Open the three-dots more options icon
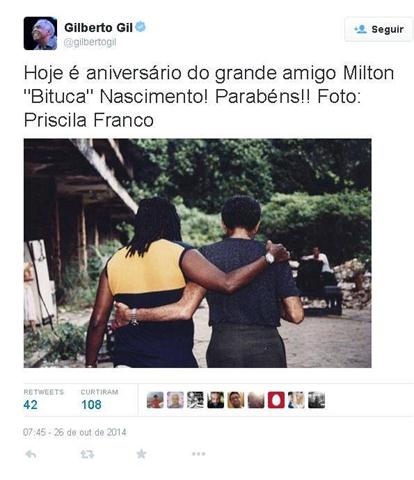 pos(199,454)
